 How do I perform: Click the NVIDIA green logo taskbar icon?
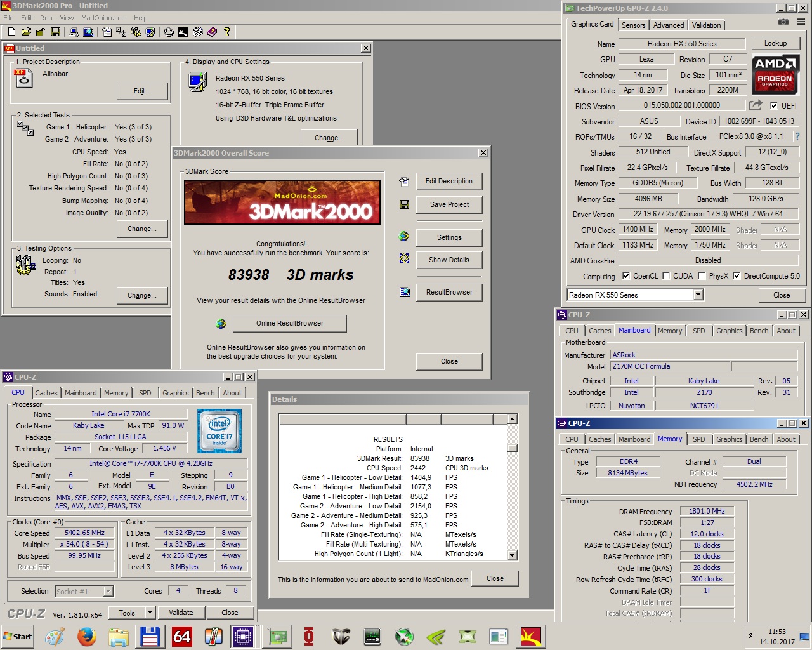click(436, 636)
